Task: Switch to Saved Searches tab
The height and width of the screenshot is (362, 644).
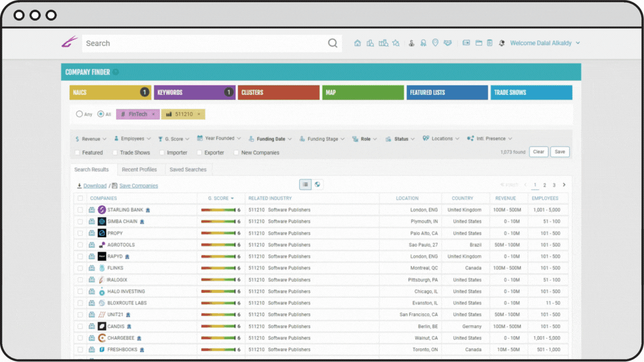Action: [x=188, y=169]
